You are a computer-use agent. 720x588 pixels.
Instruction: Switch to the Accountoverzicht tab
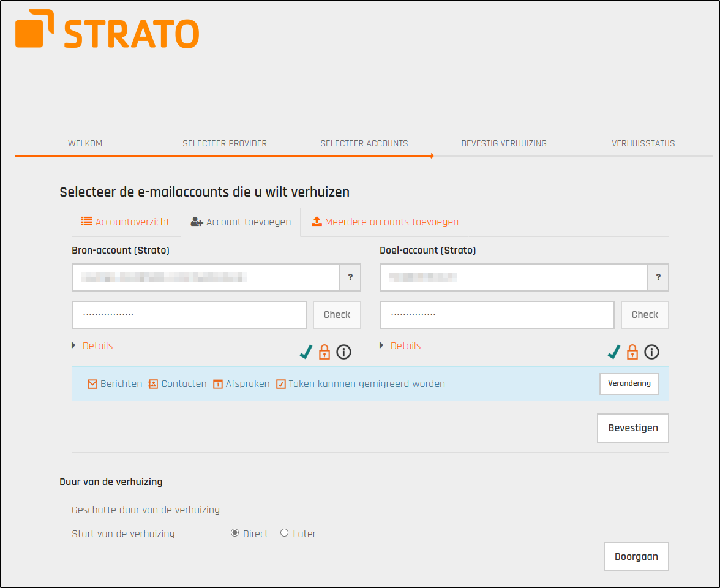126,222
